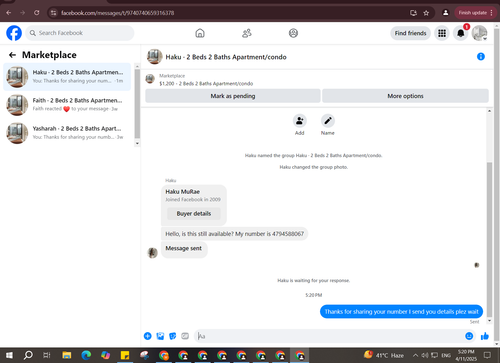
Task: Open the Yasharah conversation in chat list
Action: pyautogui.click(x=67, y=133)
